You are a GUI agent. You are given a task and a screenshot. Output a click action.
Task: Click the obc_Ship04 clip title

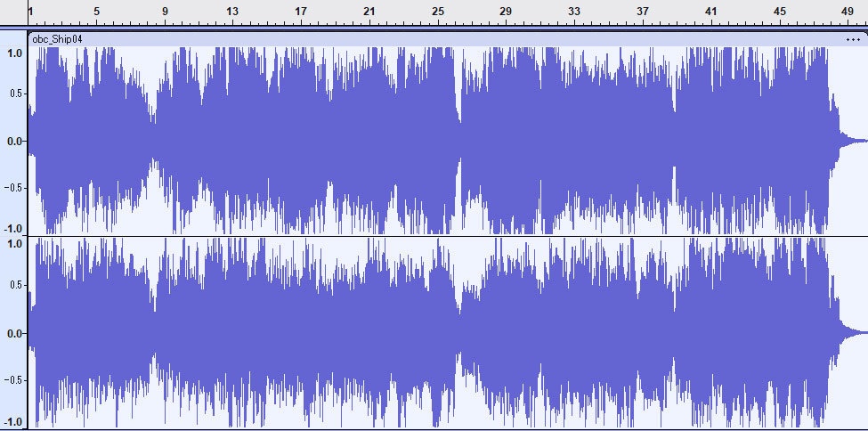(x=58, y=39)
